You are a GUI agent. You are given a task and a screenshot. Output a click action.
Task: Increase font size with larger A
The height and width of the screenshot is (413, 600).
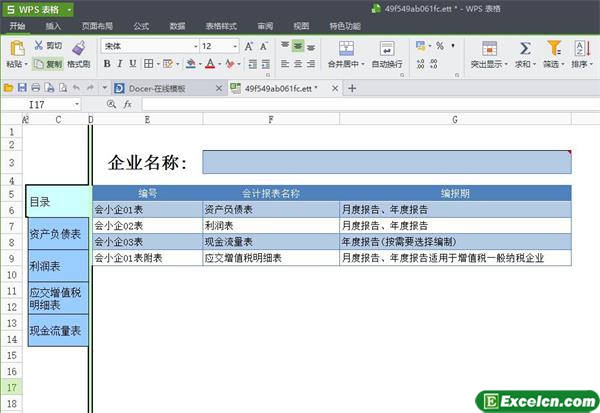[x=249, y=46]
